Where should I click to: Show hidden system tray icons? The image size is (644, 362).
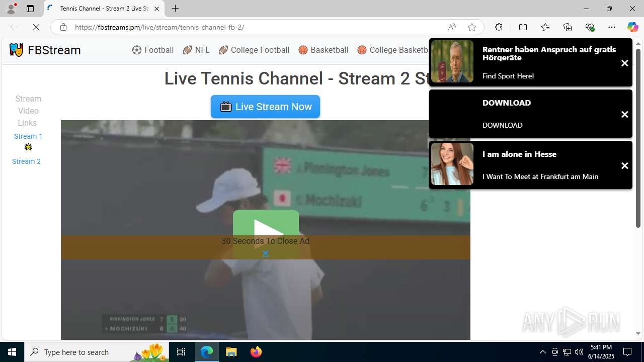(x=542, y=352)
